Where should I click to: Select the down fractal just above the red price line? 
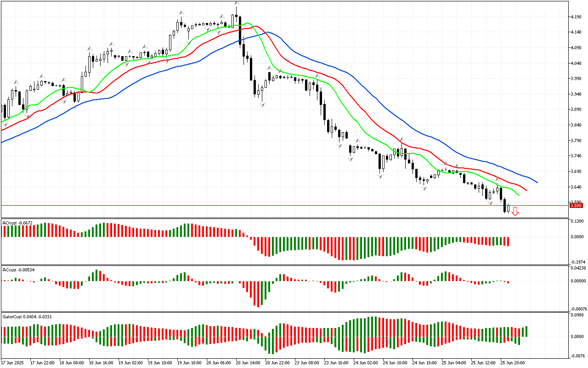click(x=490, y=202)
